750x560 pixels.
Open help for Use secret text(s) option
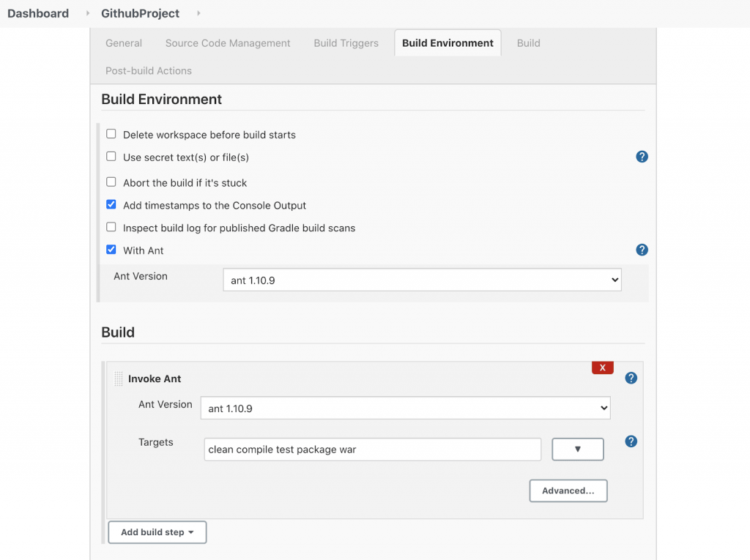click(642, 157)
